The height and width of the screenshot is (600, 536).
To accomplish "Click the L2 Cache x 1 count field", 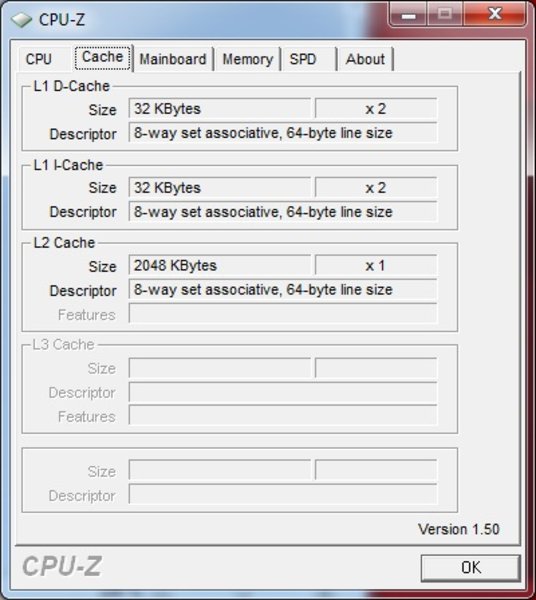I will coord(376,265).
